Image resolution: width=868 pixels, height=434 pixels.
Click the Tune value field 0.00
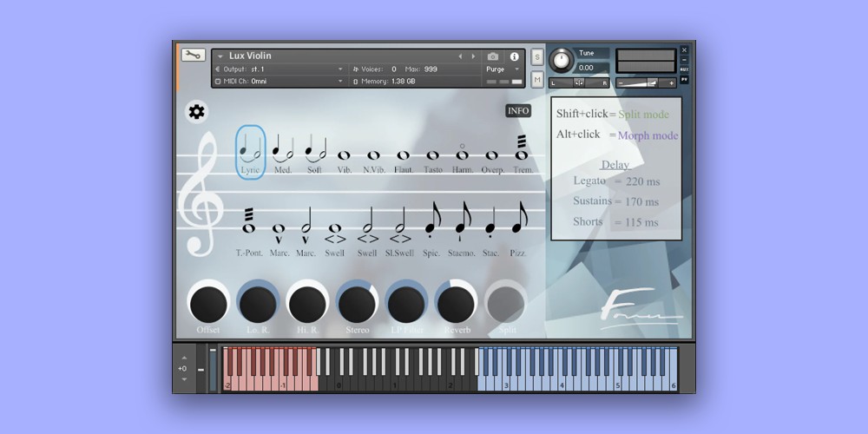click(x=587, y=68)
